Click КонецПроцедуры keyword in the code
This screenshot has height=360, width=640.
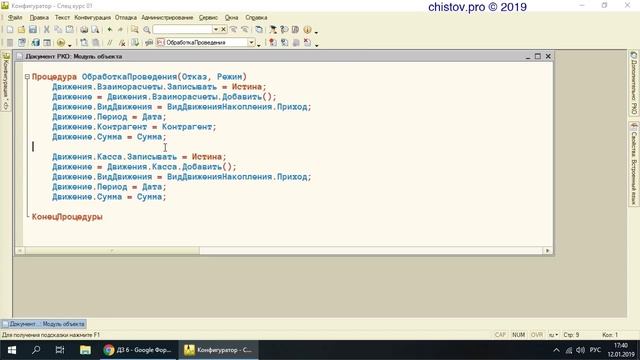pyautogui.click(x=67, y=217)
